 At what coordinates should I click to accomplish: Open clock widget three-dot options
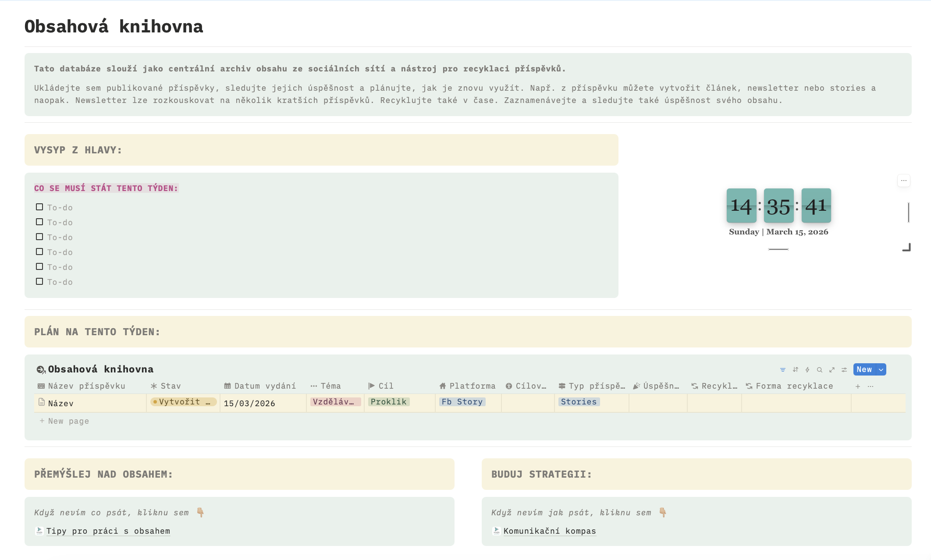click(904, 181)
